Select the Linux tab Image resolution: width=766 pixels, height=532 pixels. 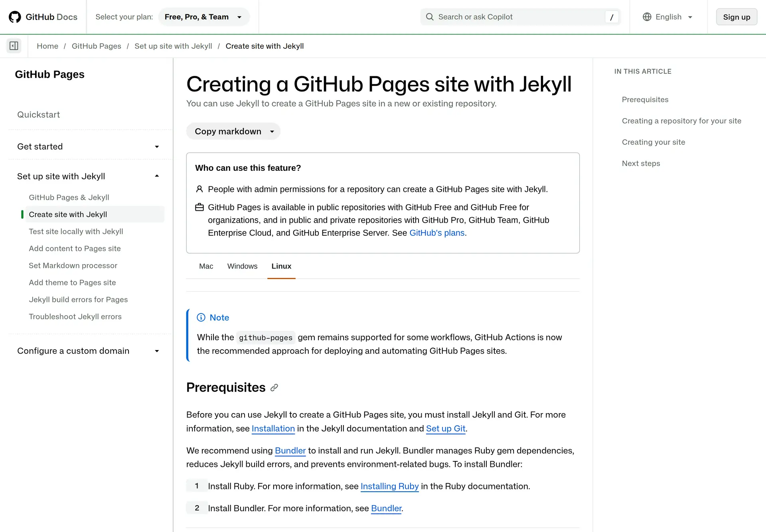coord(281,266)
